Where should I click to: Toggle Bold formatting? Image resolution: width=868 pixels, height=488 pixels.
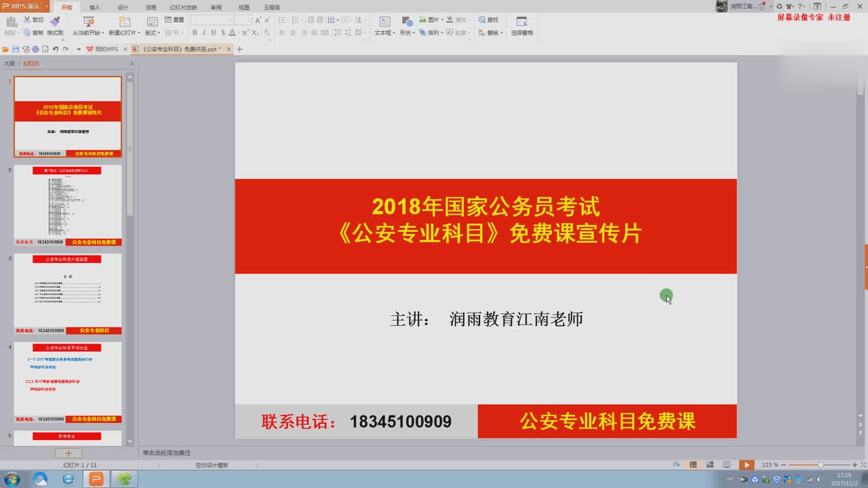[195, 33]
